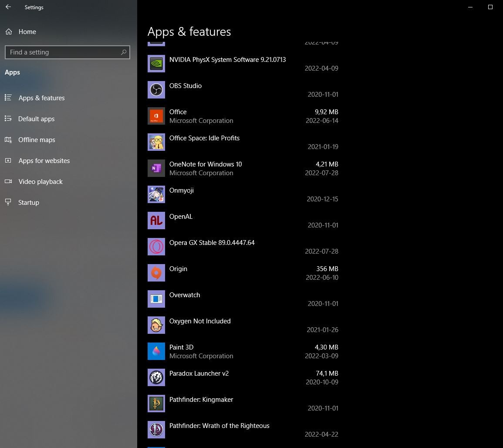This screenshot has height=448, width=503.
Task: Maximize the Settings window
Action: 490,7
